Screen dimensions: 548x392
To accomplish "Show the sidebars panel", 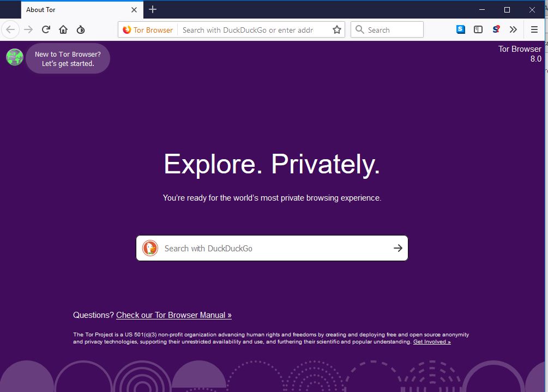I will tap(478, 29).
